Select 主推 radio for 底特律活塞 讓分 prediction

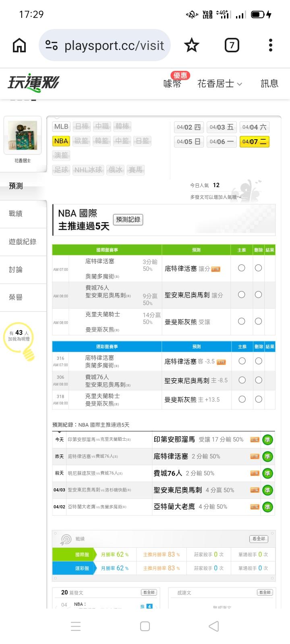click(242, 268)
